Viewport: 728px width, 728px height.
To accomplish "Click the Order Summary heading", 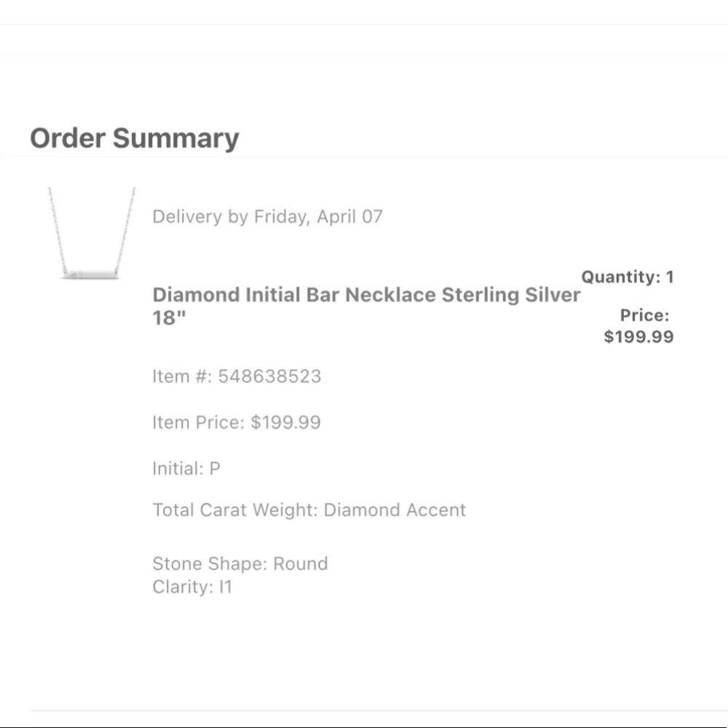I will (x=135, y=138).
